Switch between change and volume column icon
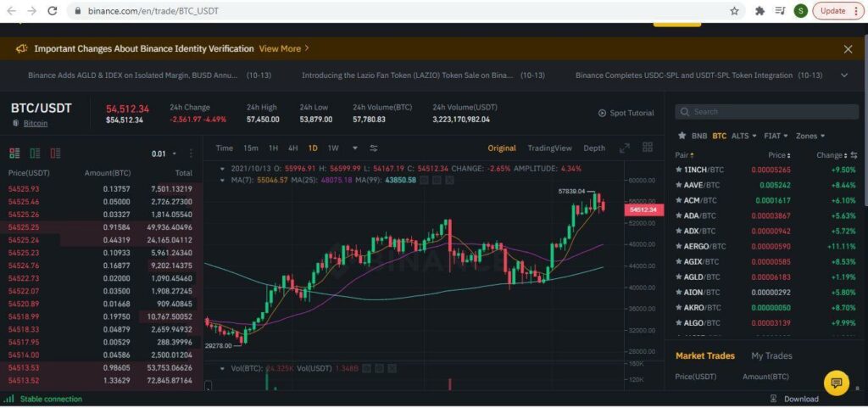Viewport: 868px width, 408px height. 854,155
